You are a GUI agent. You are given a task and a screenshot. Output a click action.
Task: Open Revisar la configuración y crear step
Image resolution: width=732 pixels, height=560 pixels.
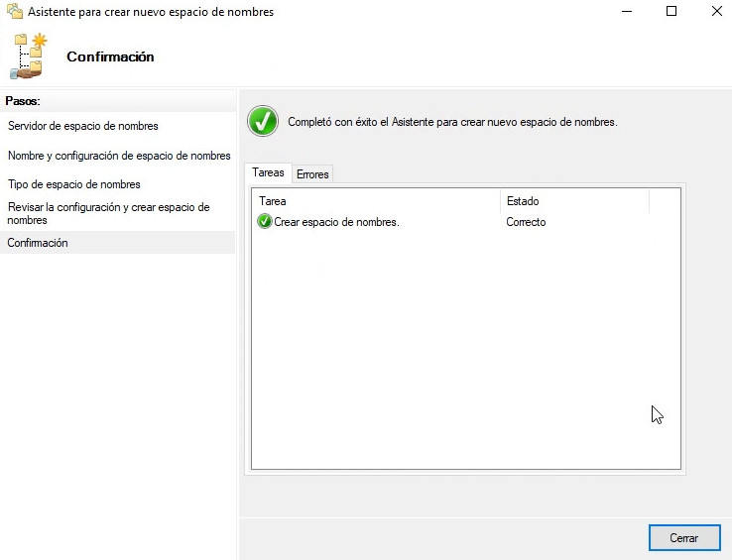(x=109, y=213)
